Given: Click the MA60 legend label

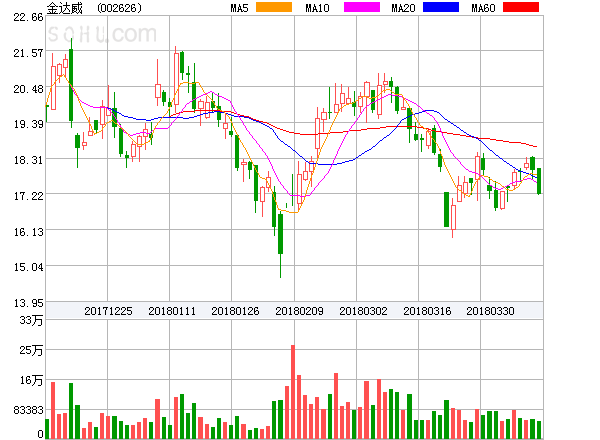Looking at the screenshot, I should point(483,8).
